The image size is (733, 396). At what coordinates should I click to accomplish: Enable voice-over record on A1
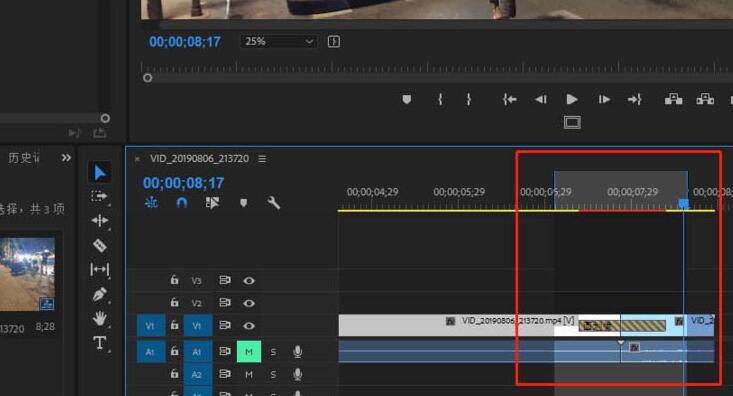(297, 352)
